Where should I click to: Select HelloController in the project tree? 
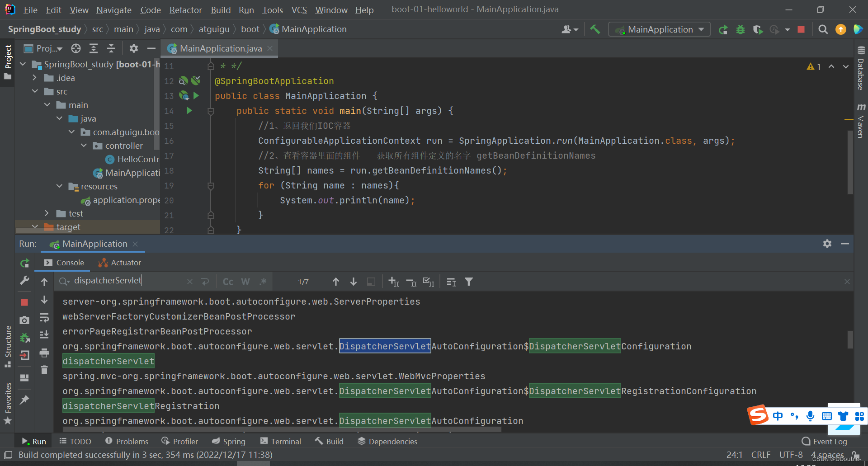132,159
